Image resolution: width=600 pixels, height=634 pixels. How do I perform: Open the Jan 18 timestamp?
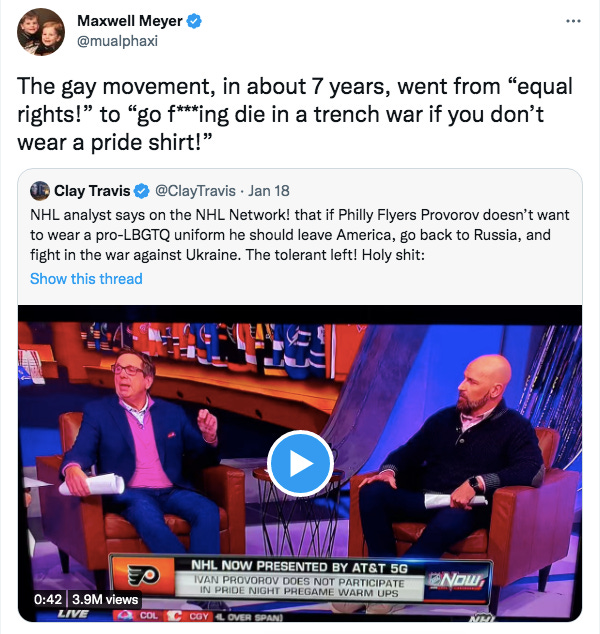pos(268,191)
